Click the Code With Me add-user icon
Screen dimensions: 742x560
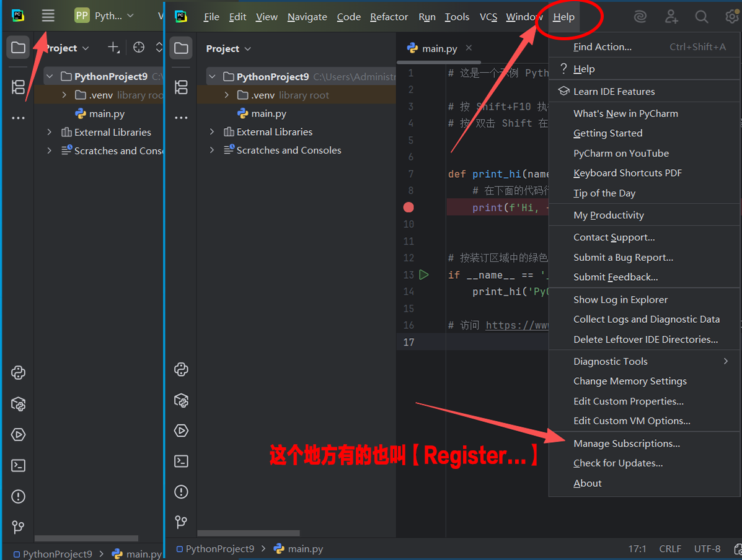coord(671,17)
